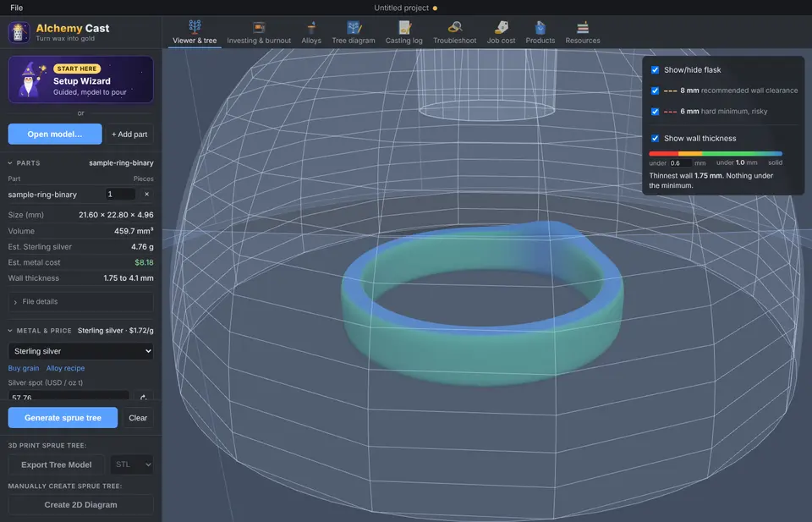The height and width of the screenshot is (522, 812).
Task: Click the Alchemy Cast logo icon
Action: (x=19, y=32)
